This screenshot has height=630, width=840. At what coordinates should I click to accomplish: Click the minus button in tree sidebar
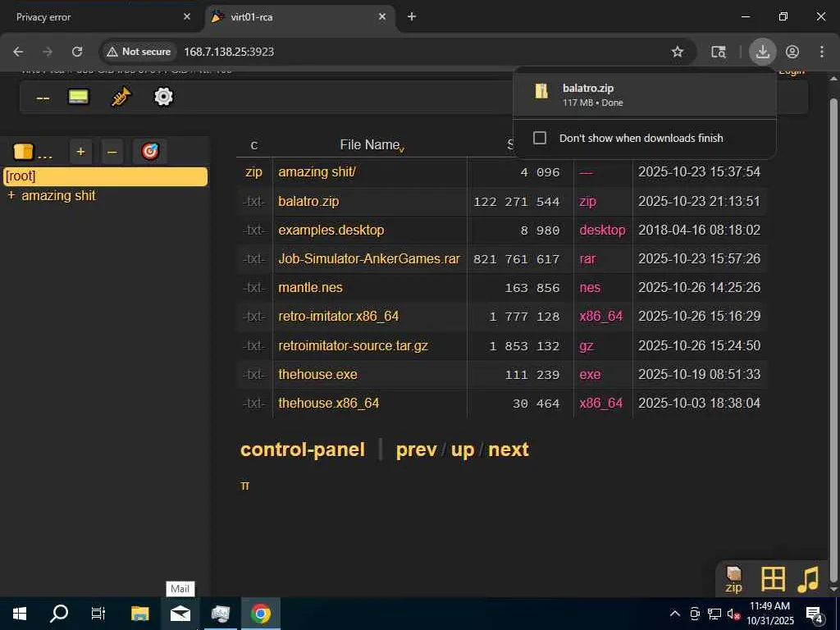[112, 152]
